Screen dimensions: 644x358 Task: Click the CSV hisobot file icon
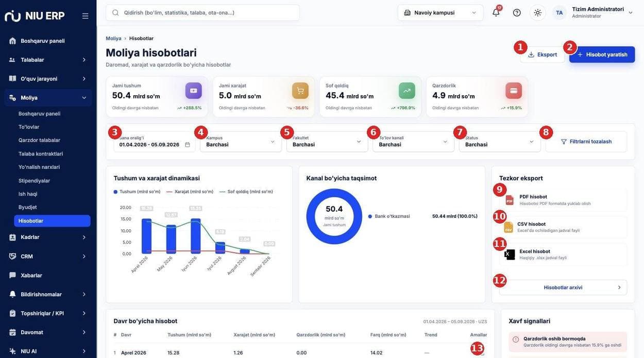(509, 227)
